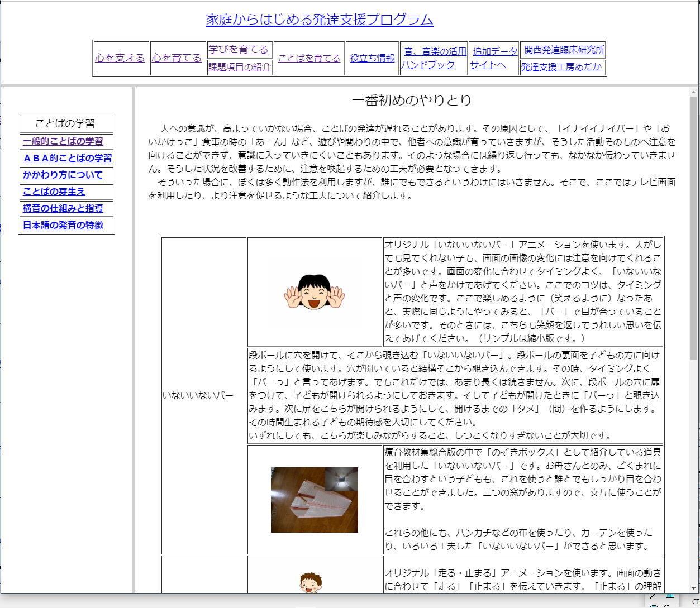This screenshot has width=700, height=608.
Task: Open the 役立ち情報 page
Action: (372, 58)
